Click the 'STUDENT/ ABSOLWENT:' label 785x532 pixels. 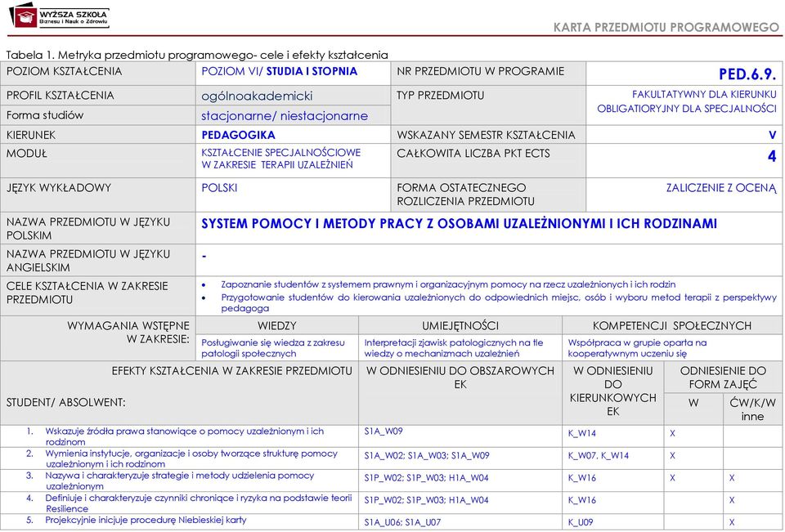point(65,402)
